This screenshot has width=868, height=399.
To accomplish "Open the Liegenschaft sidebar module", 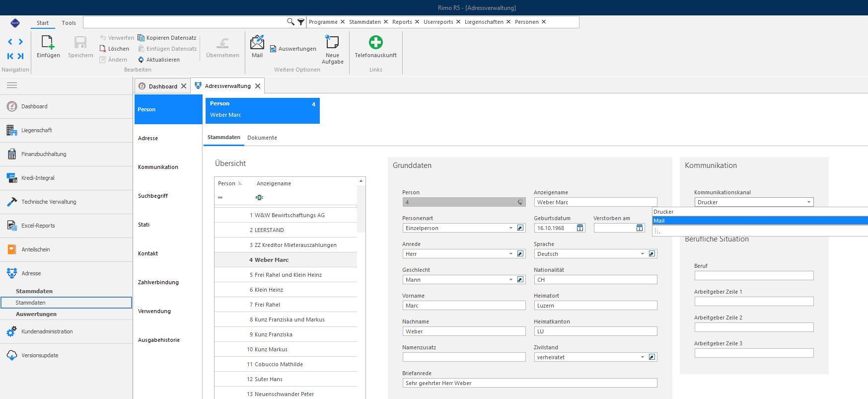I will pyautogui.click(x=66, y=130).
